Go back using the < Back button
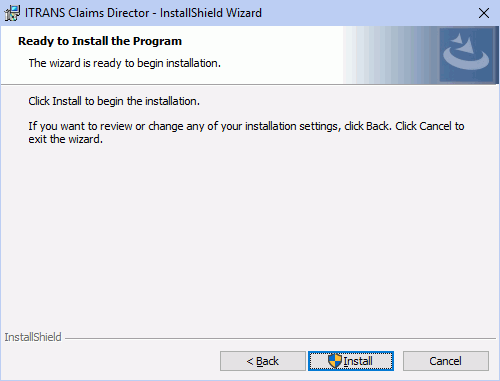The width and height of the screenshot is (500, 381). tap(263, 361)
